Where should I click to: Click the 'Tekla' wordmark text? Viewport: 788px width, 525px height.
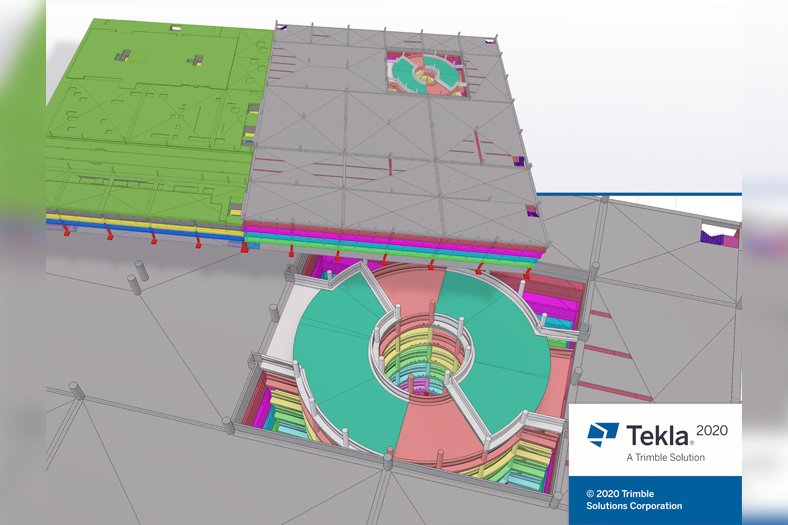(660, 435)
